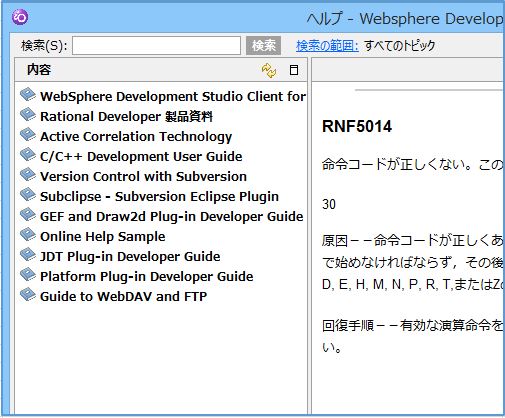
Task: Click into the 検索(S) search text field
Action: [156, 46]
